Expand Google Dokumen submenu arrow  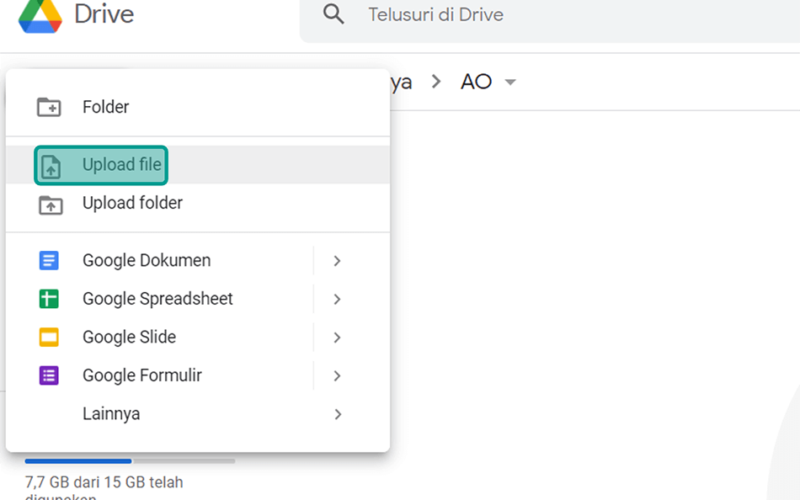coord(337,261)
